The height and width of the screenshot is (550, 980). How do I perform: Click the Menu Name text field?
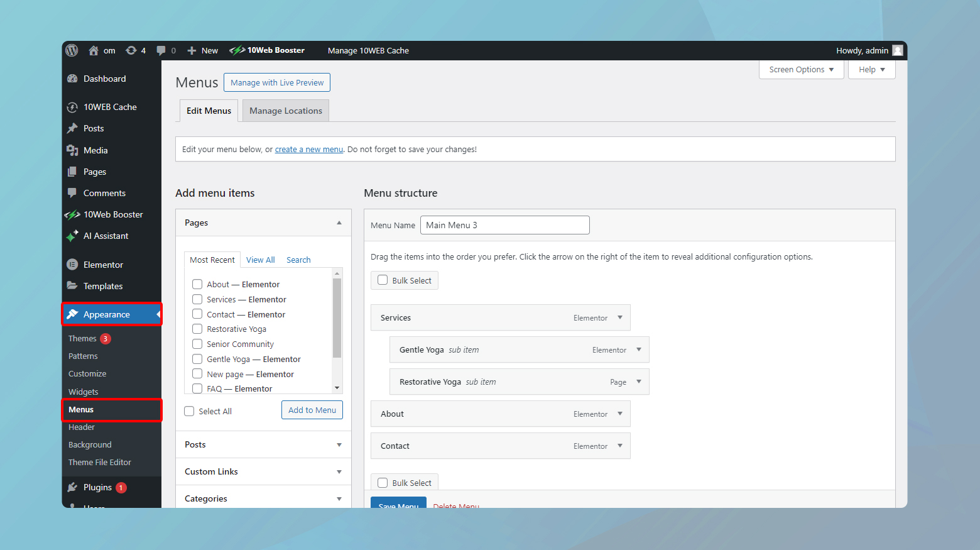(x=505, y=225)
